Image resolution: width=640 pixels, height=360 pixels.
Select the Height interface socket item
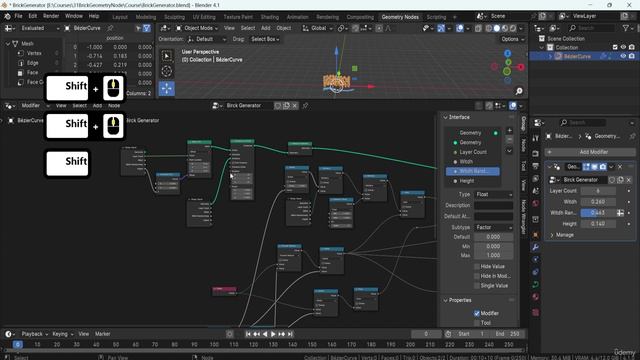coord(473,181)
